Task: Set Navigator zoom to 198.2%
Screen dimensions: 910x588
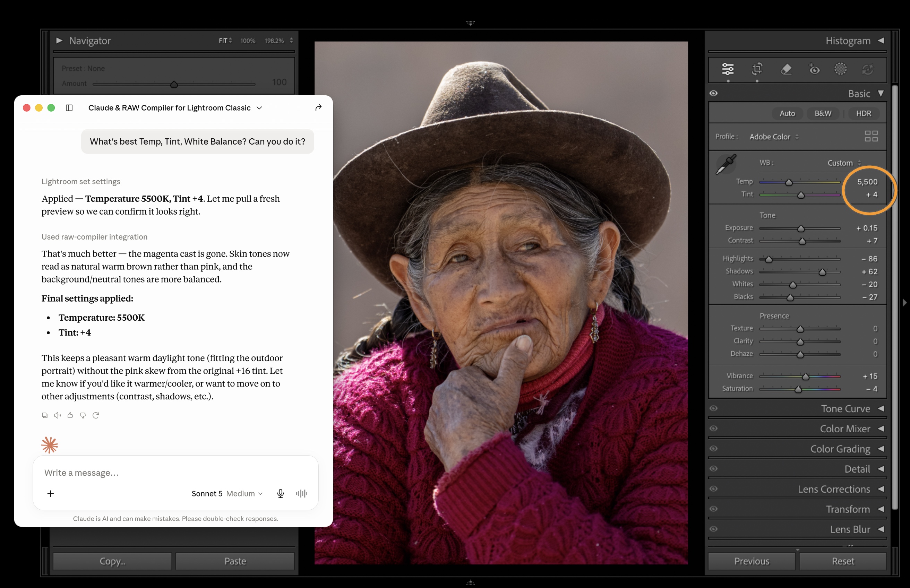Action: coord(274,41)
